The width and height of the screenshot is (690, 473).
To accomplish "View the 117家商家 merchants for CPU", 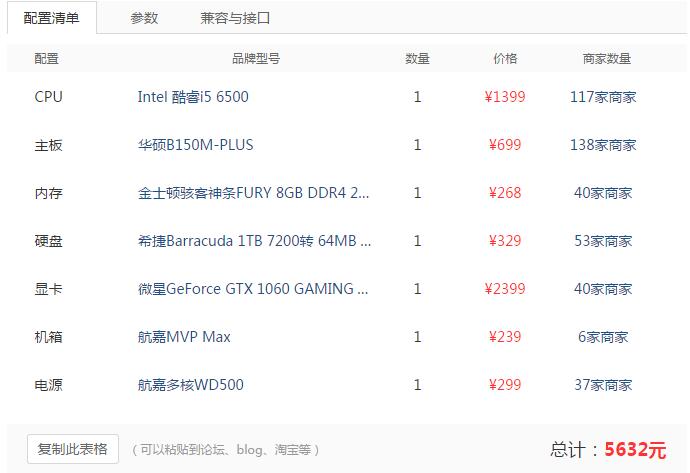I will [x=603, y=97].
